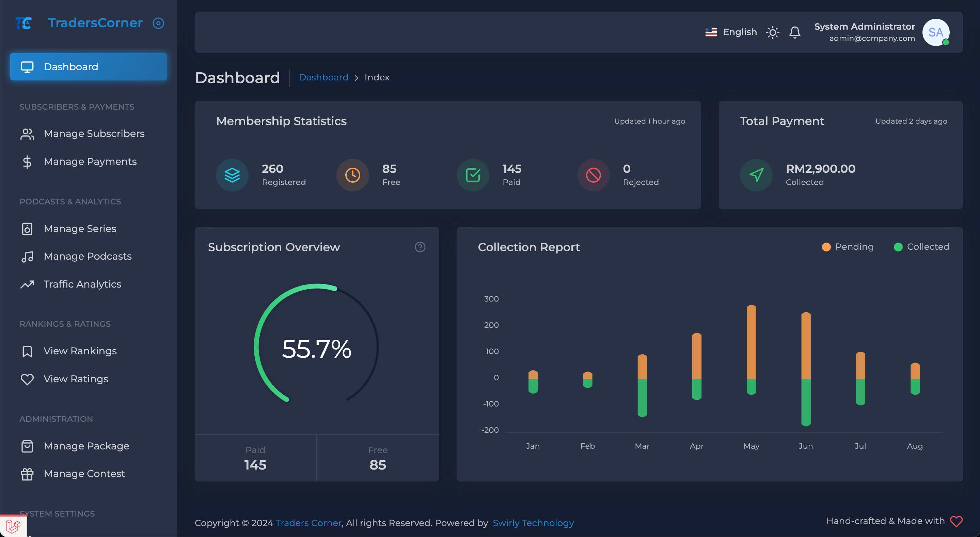This screenshot has height=537, width=980.
Task: Toggle light mode with sun icon
Action: (x=772, y=32)
